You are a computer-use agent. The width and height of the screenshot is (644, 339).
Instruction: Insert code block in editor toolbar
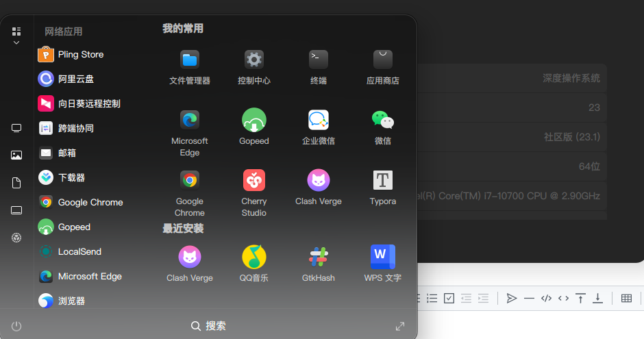click(546, 299)
